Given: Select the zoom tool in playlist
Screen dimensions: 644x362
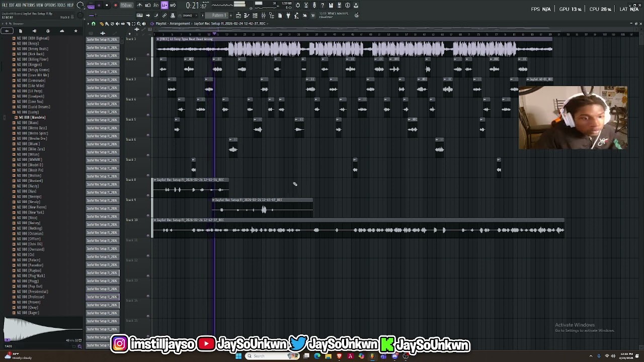Looking at the screenshot, I should 139,24.
